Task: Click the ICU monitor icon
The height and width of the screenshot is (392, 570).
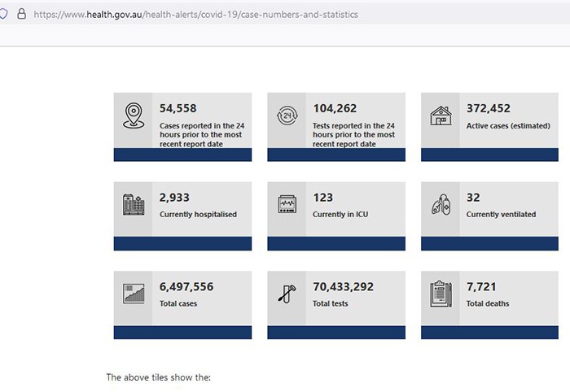Action: click(x=287, y=205)
